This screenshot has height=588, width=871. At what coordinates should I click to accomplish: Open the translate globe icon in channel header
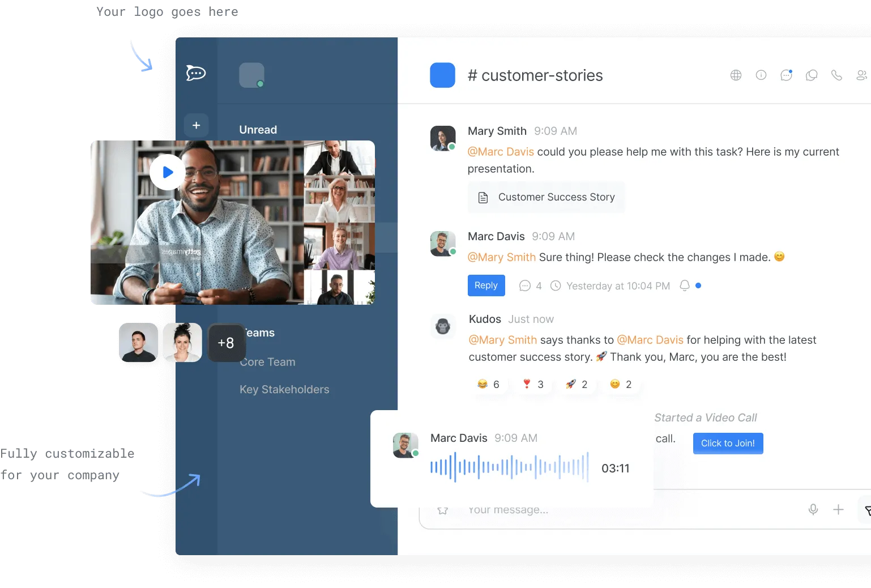click(736, 75)
